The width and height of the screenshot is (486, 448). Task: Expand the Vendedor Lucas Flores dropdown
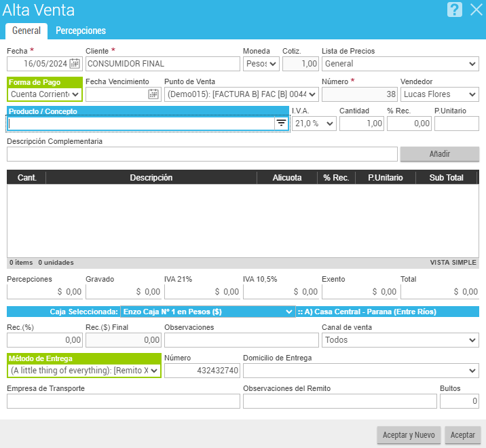click(439, 94)
